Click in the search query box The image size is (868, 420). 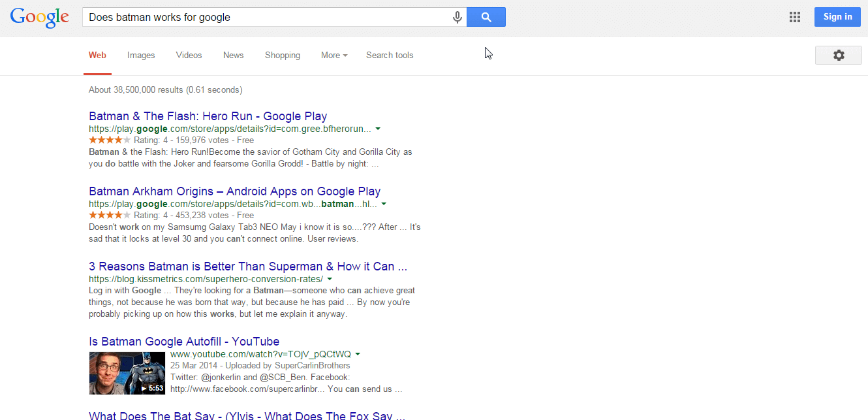(x=266, y=18)
